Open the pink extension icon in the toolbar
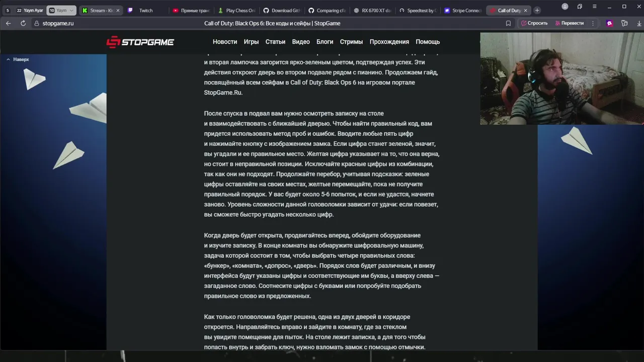 coord(609,23)
